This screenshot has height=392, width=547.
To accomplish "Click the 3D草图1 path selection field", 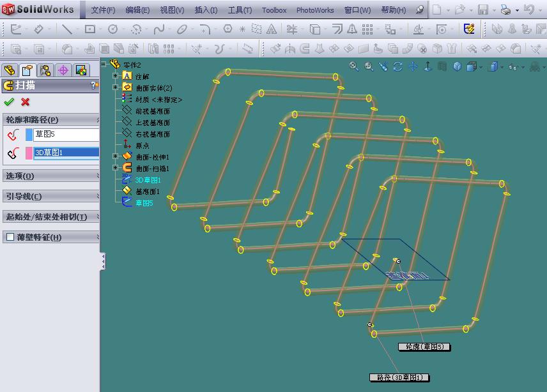I will (x=66, y=153).
